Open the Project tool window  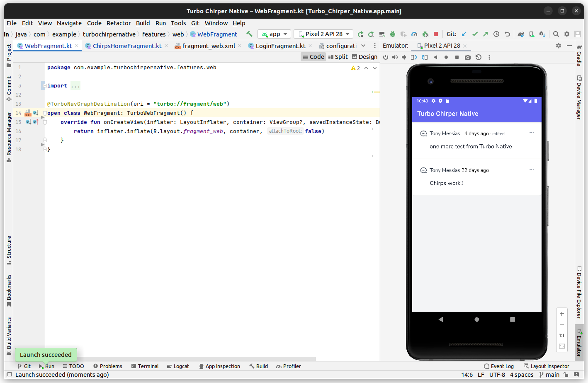9,56
